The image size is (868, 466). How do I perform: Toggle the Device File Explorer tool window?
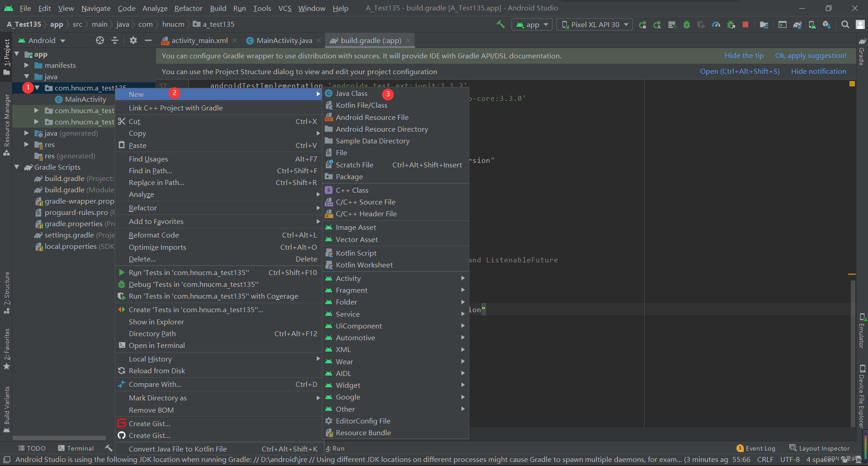tap(862, 396)
